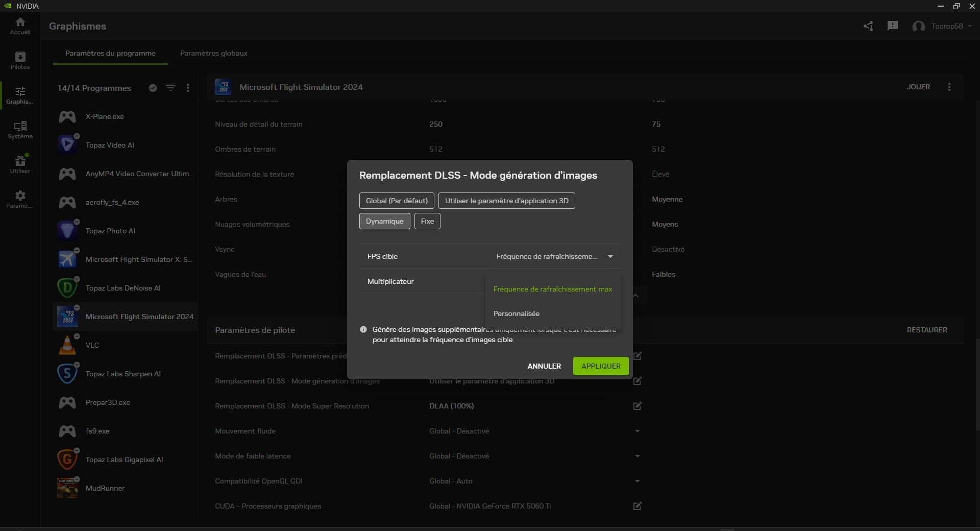Viewport: 980px width, 531px height.
Task: Open program list more options menu
Action: pyautogui.click(x=188, y=88)
